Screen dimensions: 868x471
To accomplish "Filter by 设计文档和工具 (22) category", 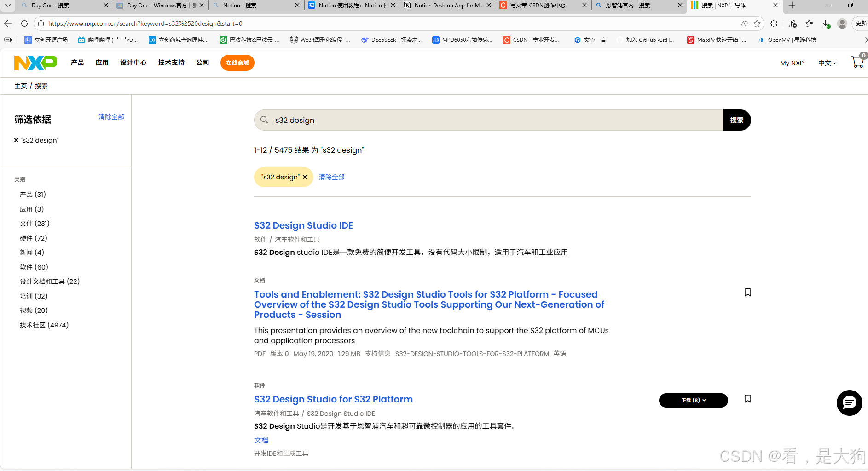I will coord(50,281).
